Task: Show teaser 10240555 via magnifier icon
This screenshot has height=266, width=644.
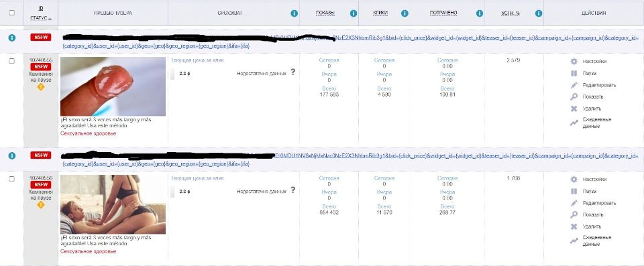Action: click(x=574, y=97)
